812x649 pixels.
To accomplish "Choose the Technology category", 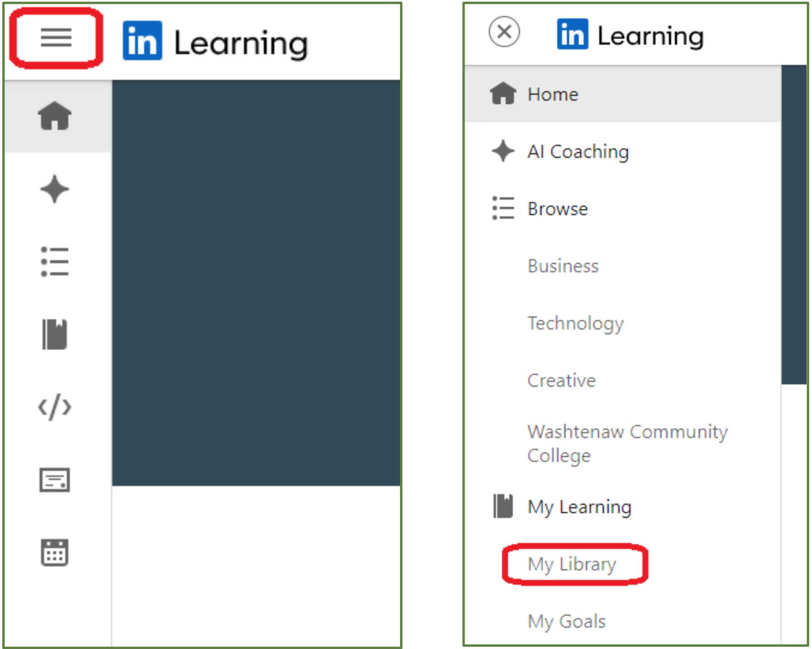I will point(576,324).
